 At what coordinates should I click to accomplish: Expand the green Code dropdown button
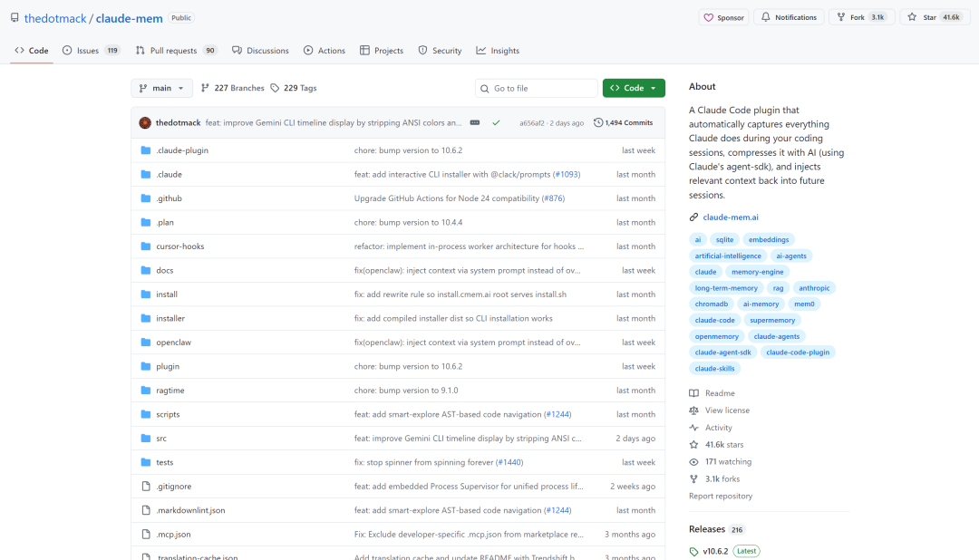click(634, 88)
